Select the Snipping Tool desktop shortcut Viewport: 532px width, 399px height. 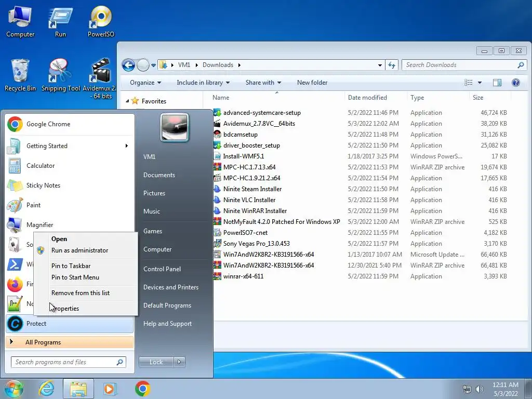[60, 75]
